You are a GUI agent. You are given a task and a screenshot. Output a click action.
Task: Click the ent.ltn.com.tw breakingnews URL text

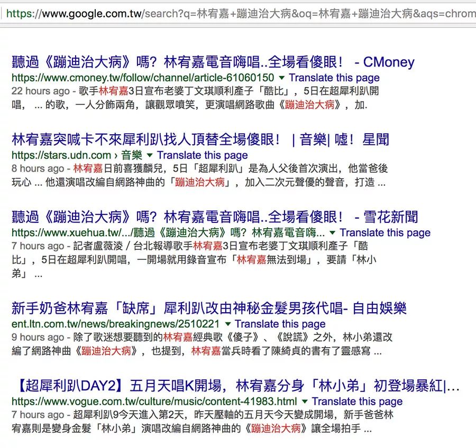[115, 324]
